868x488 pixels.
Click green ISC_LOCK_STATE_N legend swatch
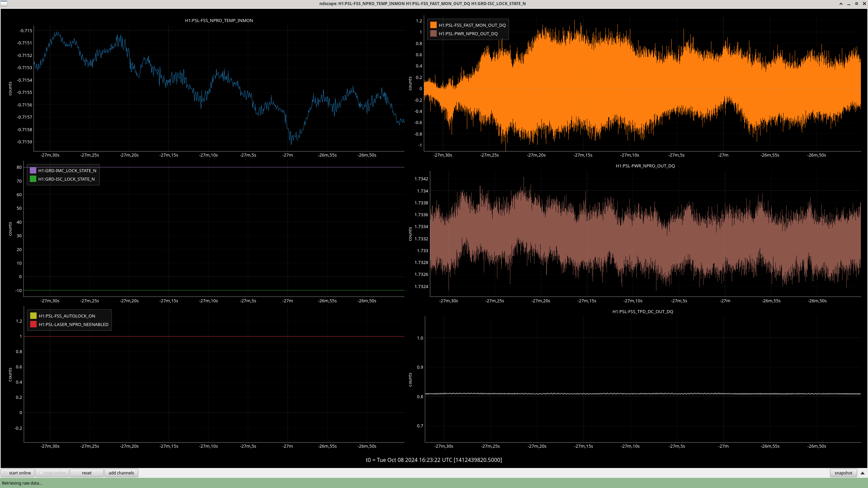tap(33, 179)
